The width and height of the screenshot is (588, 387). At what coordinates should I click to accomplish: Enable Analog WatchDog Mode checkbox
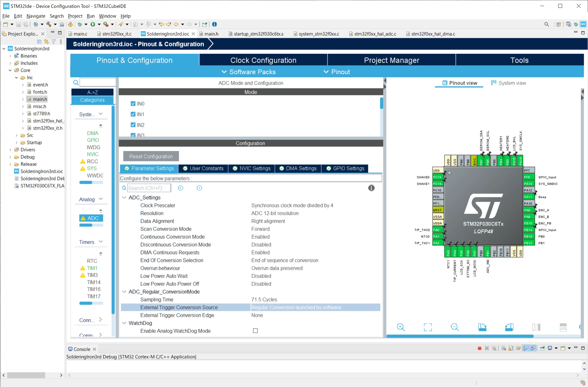[x=255, y=331]
